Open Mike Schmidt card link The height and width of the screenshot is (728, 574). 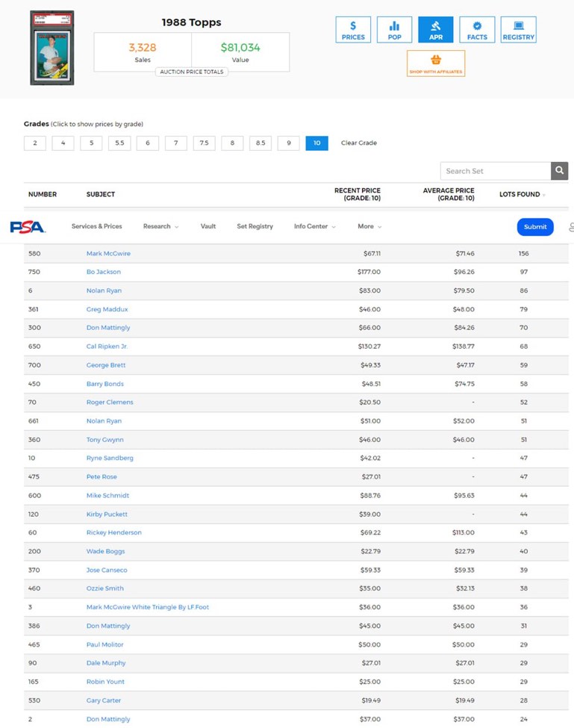point(107,496)
